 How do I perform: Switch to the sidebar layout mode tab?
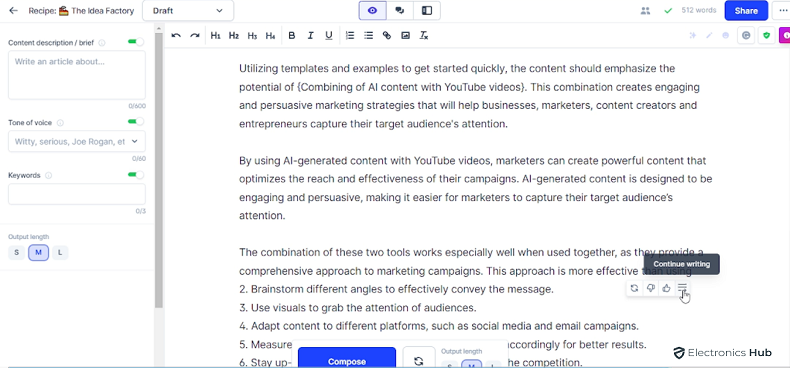pyautogui.click(x=427, y=11)
